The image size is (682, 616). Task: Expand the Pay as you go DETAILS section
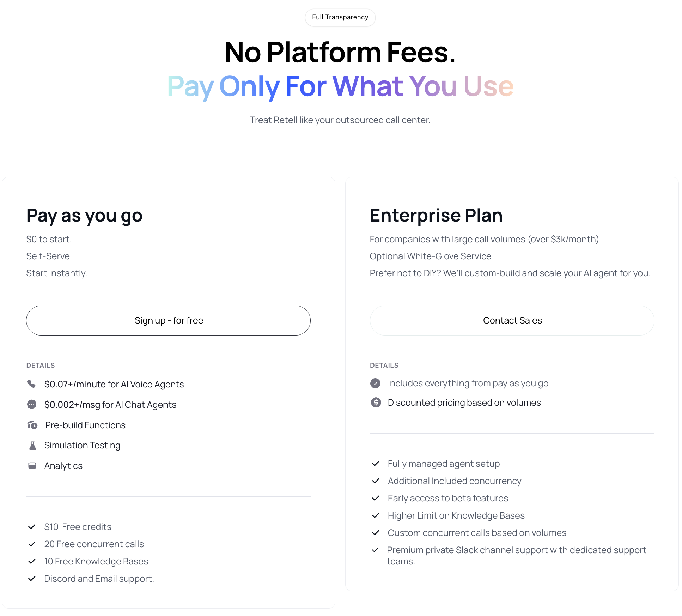click(x=41, y=365)
